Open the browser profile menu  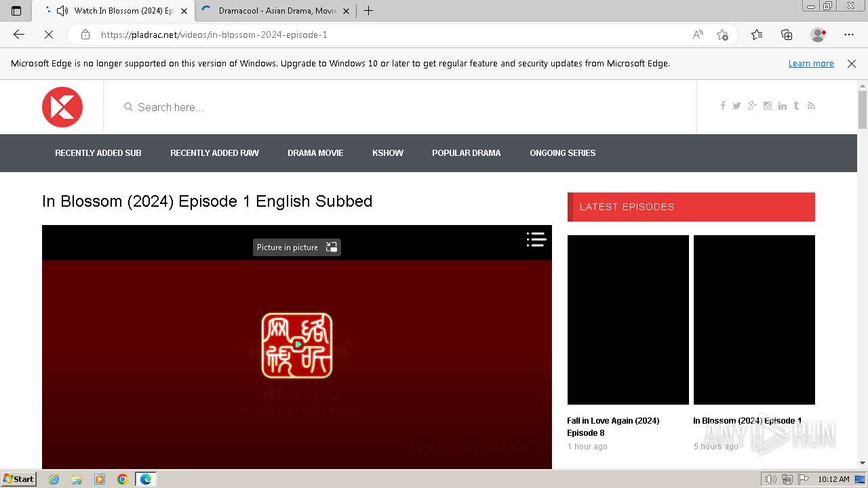(x=818, y=35)
